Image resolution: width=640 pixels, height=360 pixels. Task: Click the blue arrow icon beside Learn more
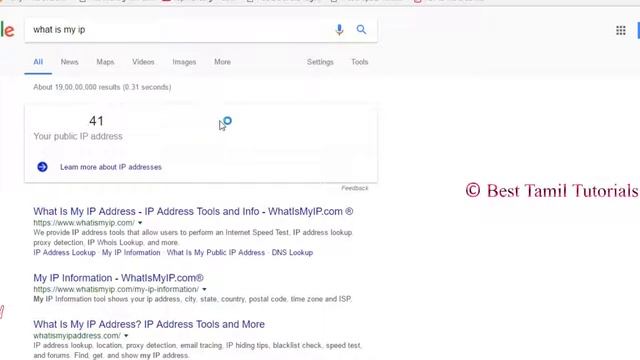click(42, 167)
